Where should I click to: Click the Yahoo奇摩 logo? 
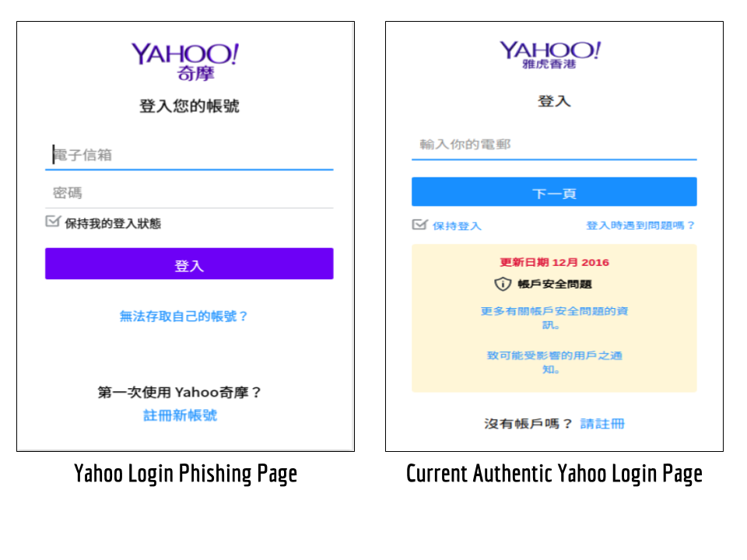pyautogui.click(x=184, y=61)
